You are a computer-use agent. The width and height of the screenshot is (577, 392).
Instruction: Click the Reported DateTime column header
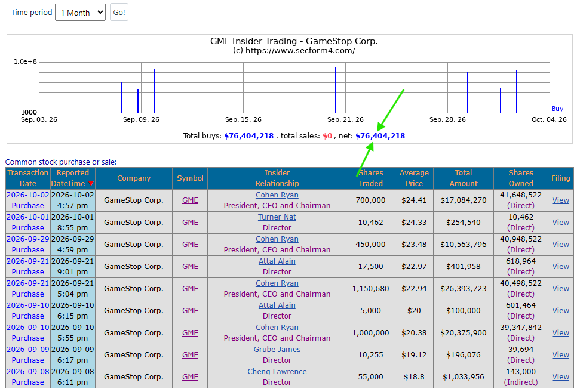[72, 178]
